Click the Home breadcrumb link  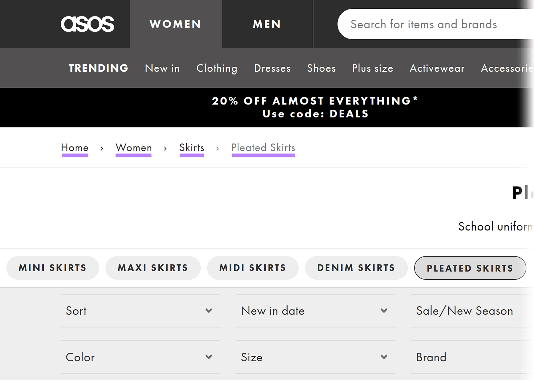(74, 148)
